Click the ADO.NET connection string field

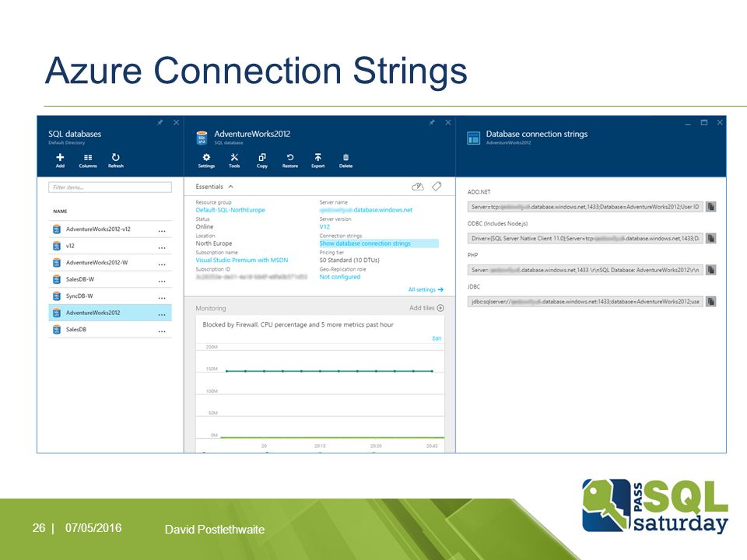[585, 207]
